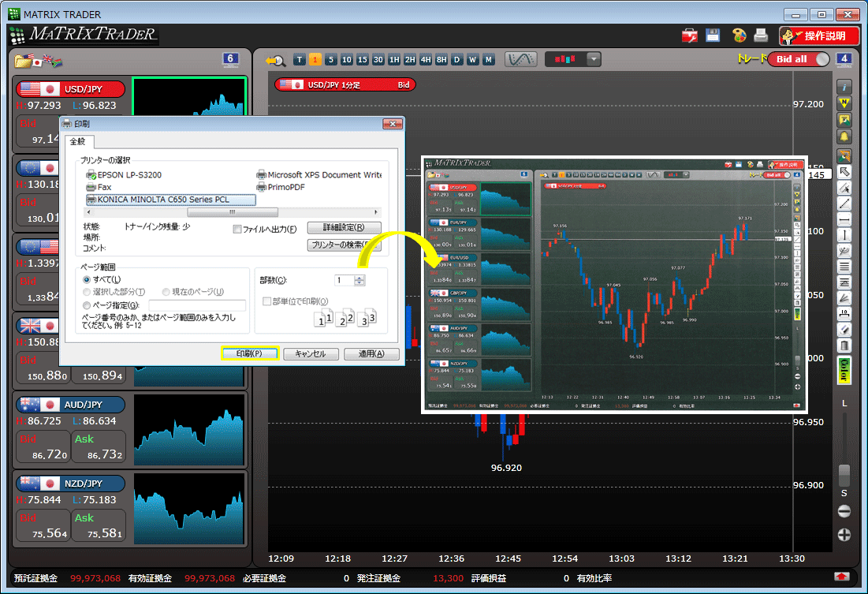Click the NZD/JPY Ask price 75.581
Viewport: 868px width, 594px height.
tap(99, 525)
